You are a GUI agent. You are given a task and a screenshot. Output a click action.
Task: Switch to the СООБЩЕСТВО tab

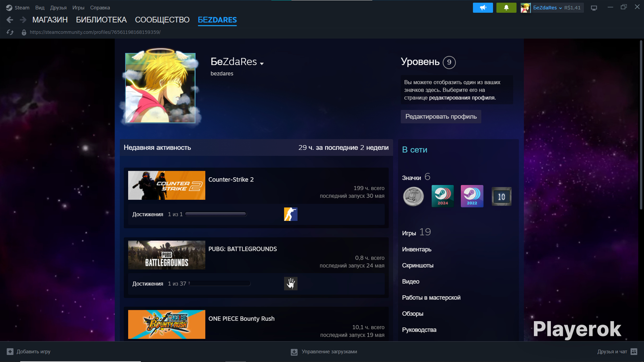[x=162, y=20]
